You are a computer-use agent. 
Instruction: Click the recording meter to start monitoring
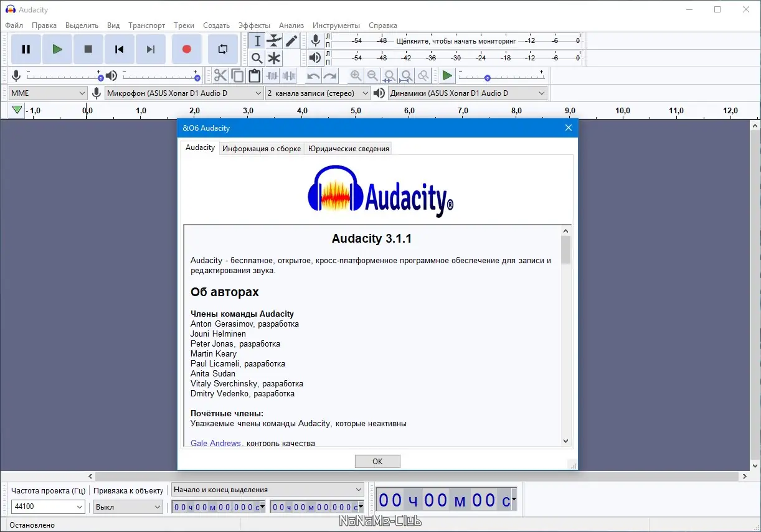tap(456, 40)
